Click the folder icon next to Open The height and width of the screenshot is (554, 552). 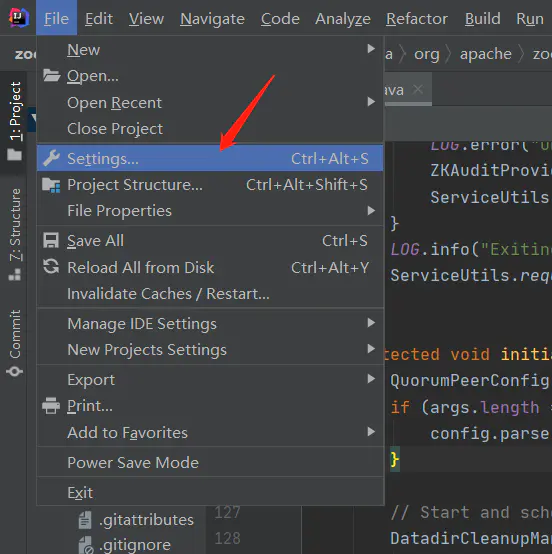[52, 75]
